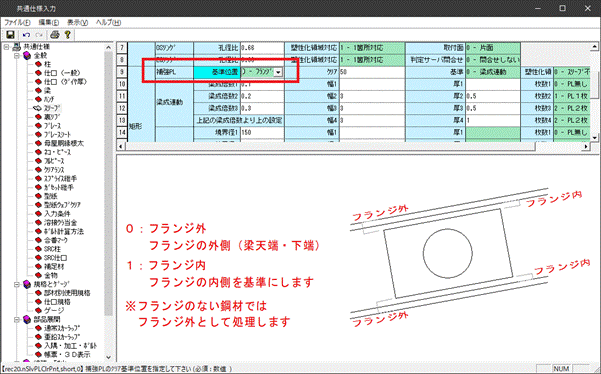Click the row 9 header button

click(x=122, y=72)
